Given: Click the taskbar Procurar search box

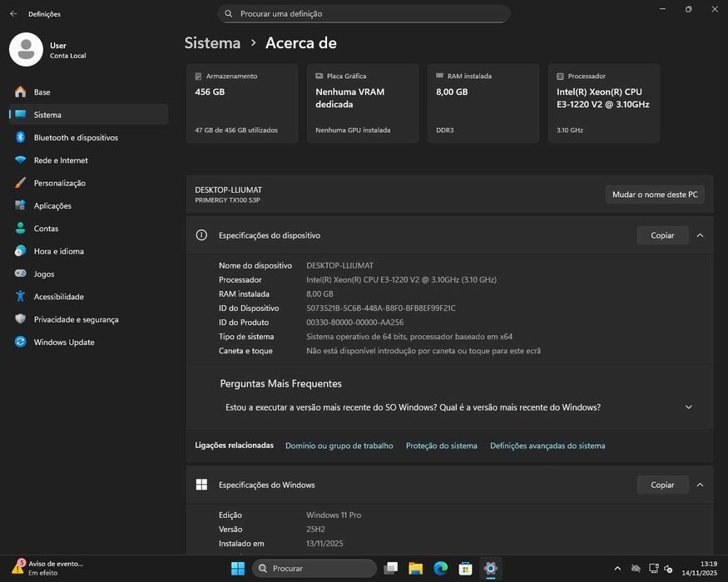Looking at the screenshot, I should (314, 569).
